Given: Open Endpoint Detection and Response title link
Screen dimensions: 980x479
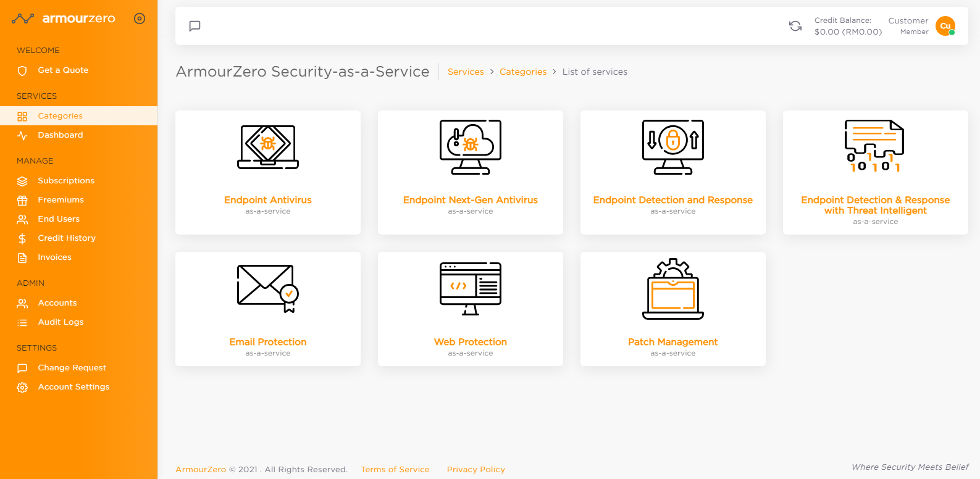Looking at the screenshot, I should point(673,200).
